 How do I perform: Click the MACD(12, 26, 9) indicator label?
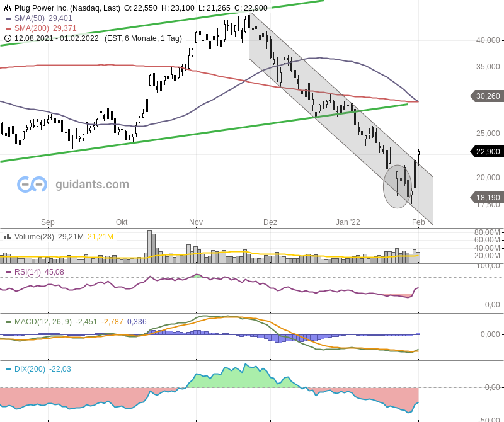(43, 322)
